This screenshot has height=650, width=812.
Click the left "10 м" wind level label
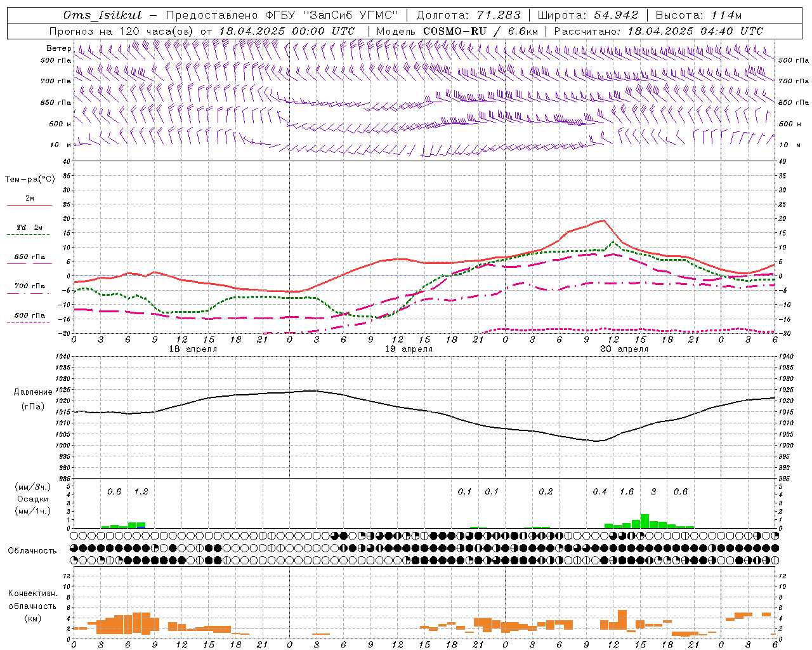coord(60,145)
